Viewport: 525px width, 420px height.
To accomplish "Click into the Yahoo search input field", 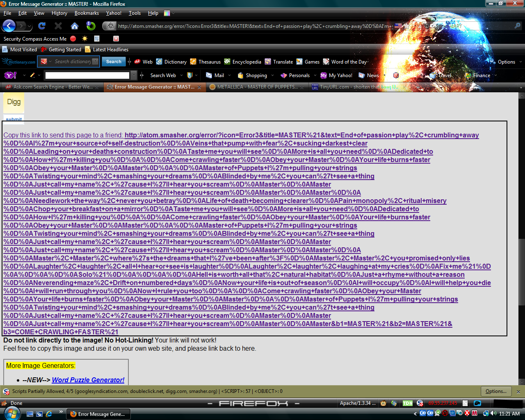I will [x=87, y=75].
